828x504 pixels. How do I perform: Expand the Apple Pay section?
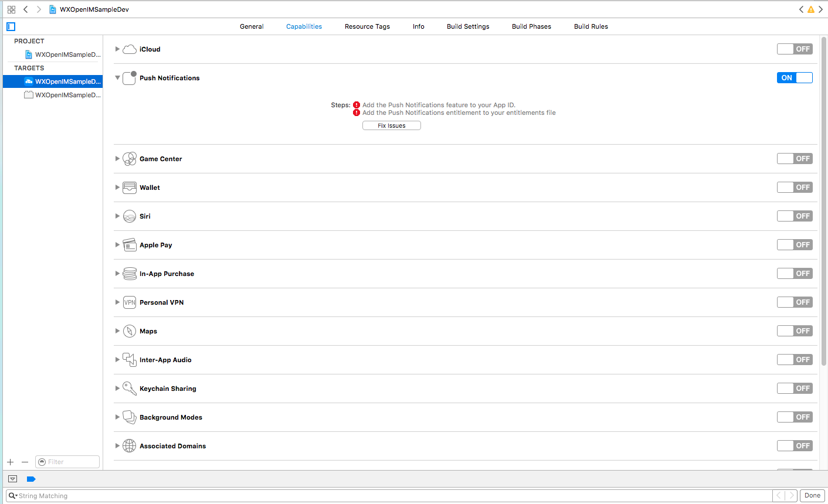(x=117, y=245)
